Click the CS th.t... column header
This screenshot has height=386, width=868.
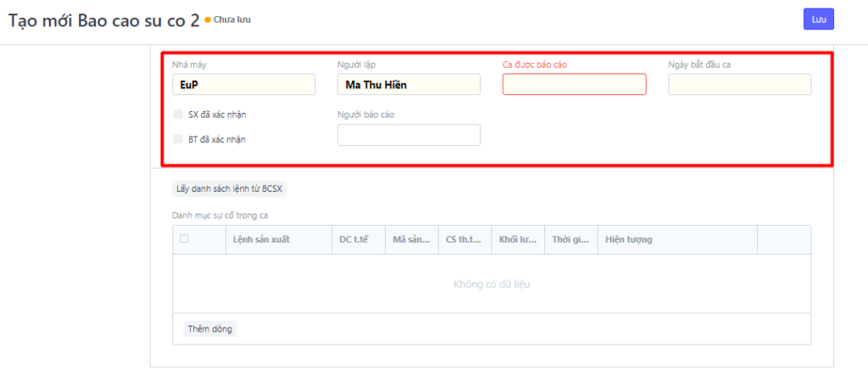(x=464, y=240)
